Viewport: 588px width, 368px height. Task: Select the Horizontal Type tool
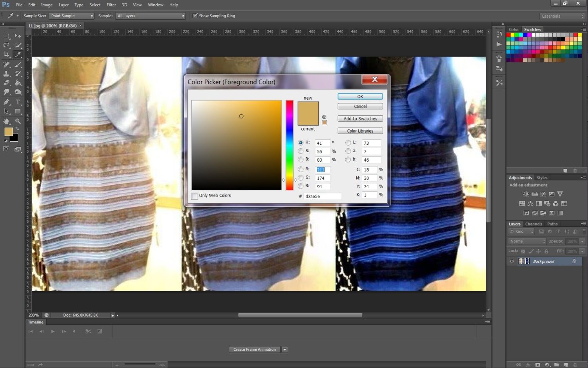[18, 102]
